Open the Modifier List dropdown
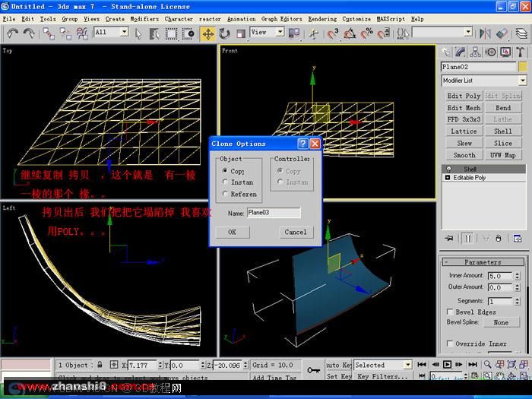 [x=484, y=81]
